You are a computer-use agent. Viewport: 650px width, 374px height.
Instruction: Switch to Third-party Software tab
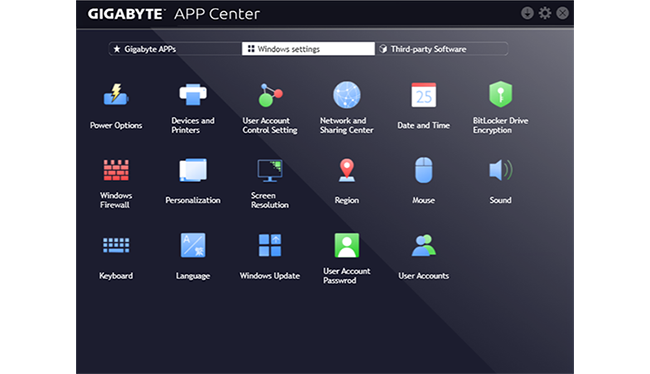tap(441, 49)
